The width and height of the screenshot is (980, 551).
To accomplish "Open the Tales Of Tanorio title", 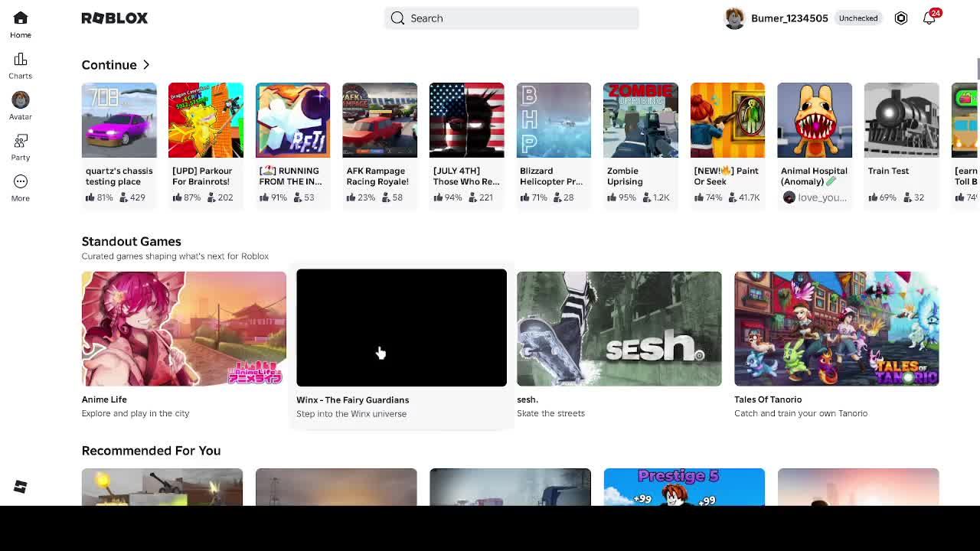I will (x=768, y=399).
